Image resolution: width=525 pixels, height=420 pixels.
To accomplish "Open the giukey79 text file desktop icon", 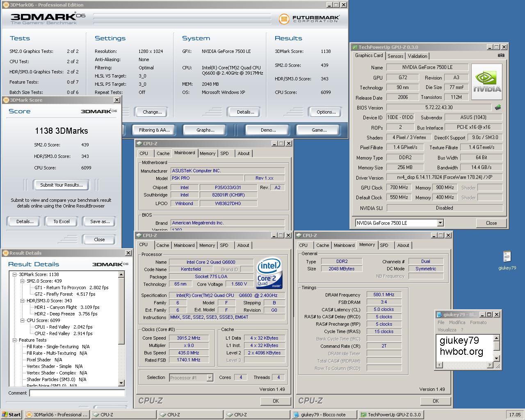I will (507, 260).
